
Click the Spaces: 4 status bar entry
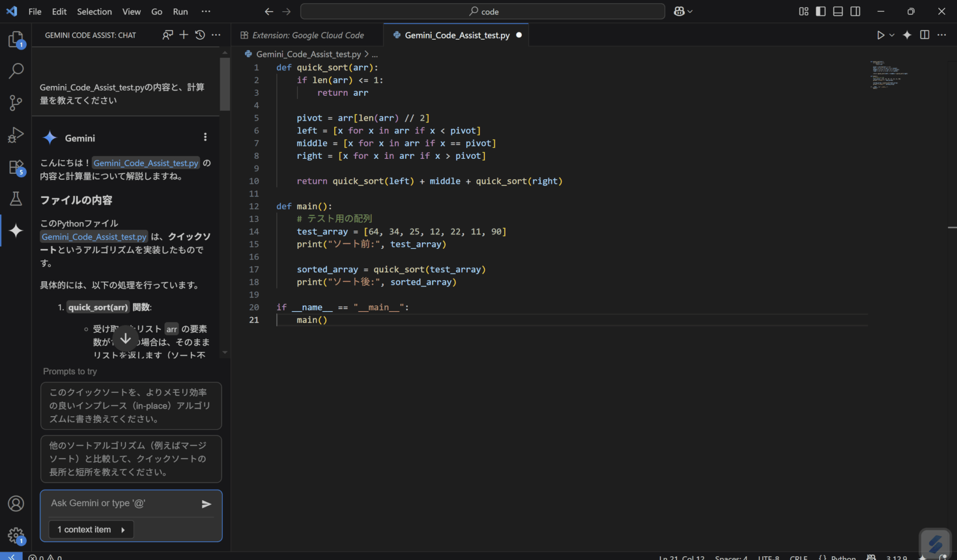[731, 557]
